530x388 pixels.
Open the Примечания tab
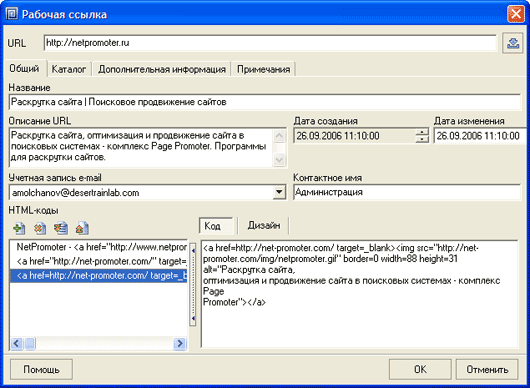click(x=264, y=69)
